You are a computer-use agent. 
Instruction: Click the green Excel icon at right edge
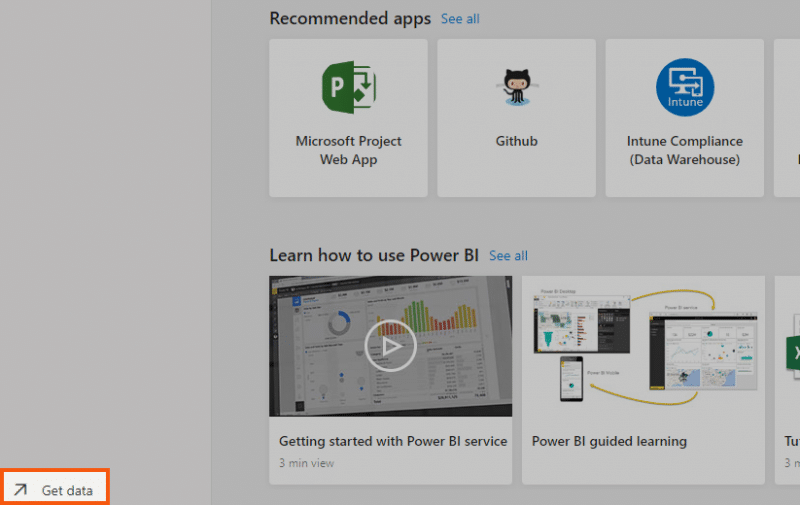792,353
